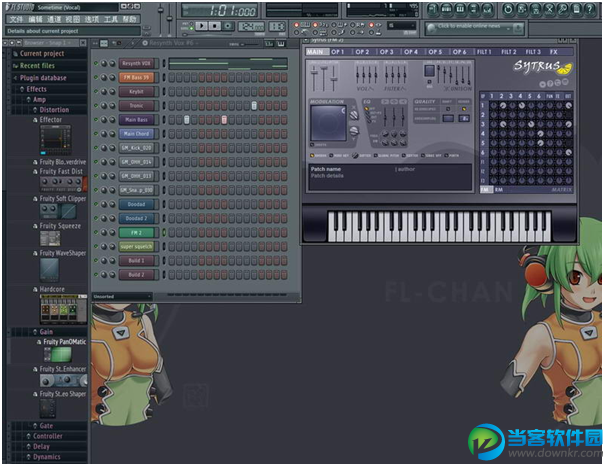Viewport: 604px width, 467px height.
Task: Click the render/export icon in top toolbar
Action: 535,9
